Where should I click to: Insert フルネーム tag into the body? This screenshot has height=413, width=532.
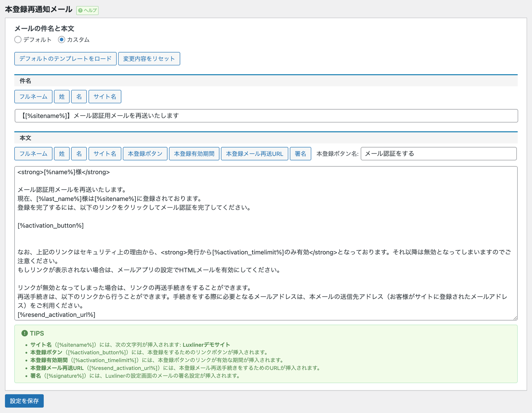pyautogui.click(x=33, y=154)
